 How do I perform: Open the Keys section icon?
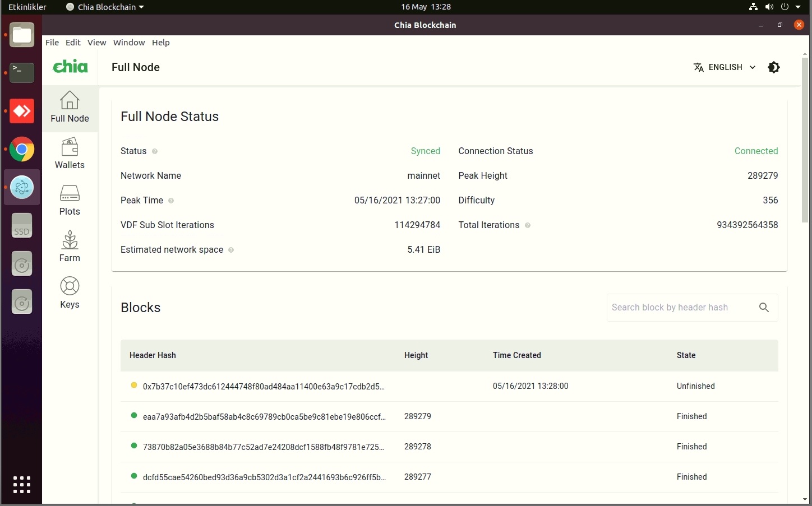tap(70, 286)
